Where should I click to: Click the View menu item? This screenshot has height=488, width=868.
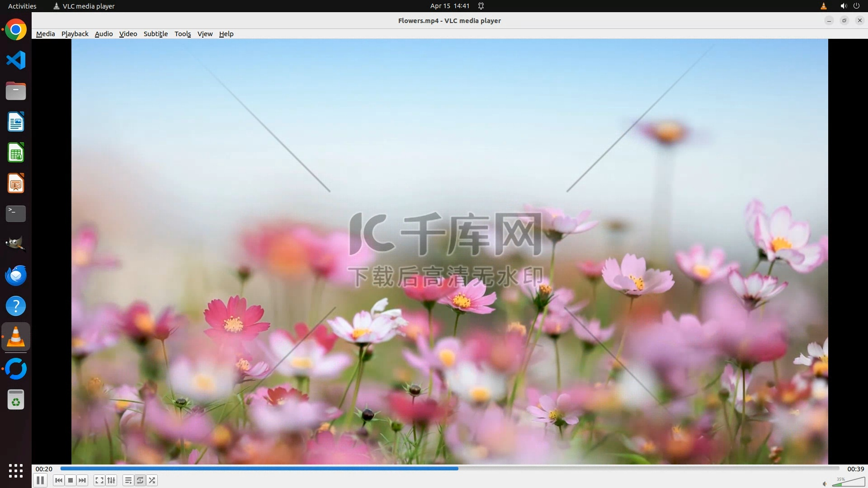click(x=205, y=34)
